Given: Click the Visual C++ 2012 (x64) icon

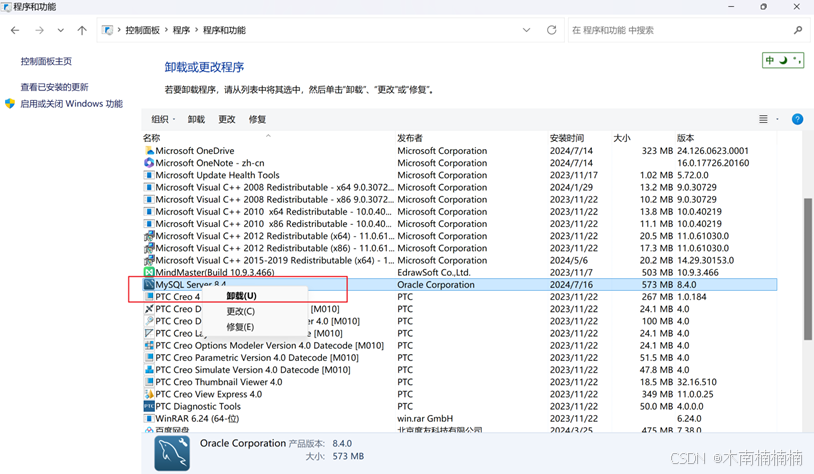Looking at the screenshot, I should point(149,236).
